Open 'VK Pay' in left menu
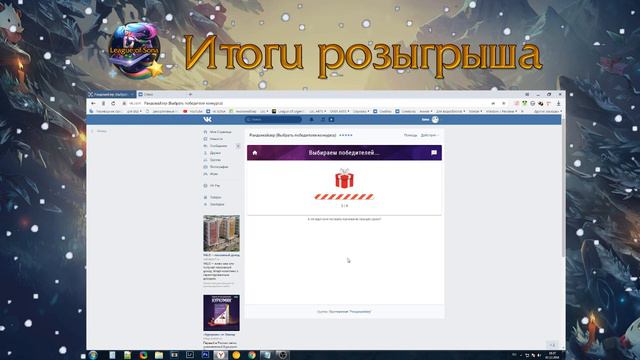 (215, 186)
